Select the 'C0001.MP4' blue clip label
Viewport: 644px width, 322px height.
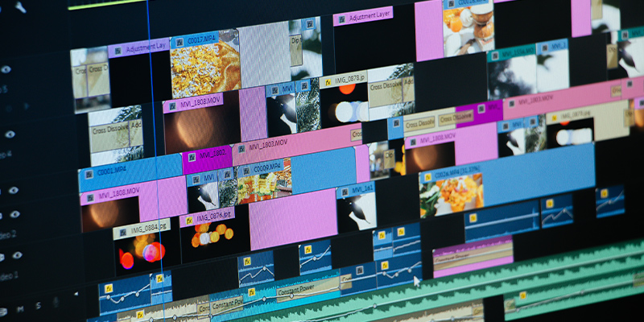[111, 171]
